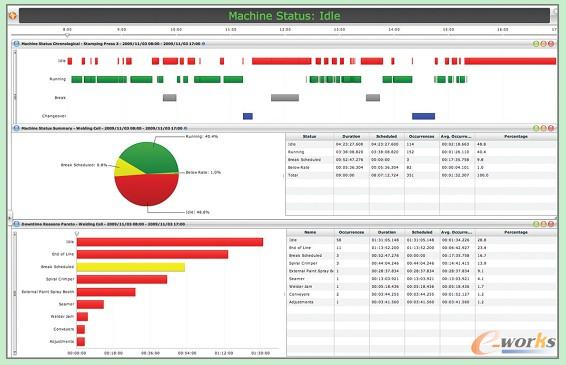Select Conveyors row in Pareto table
Viewport: 566px width, 365px height.
422,294
